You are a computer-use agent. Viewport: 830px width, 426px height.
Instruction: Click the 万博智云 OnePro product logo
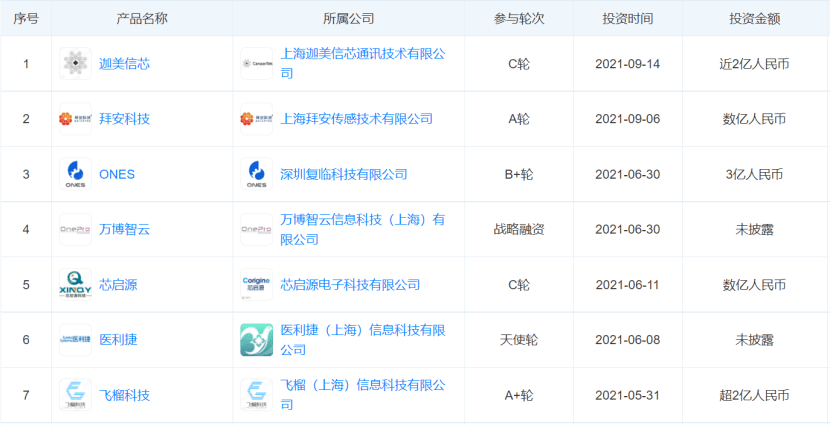(x=75, y=229)
